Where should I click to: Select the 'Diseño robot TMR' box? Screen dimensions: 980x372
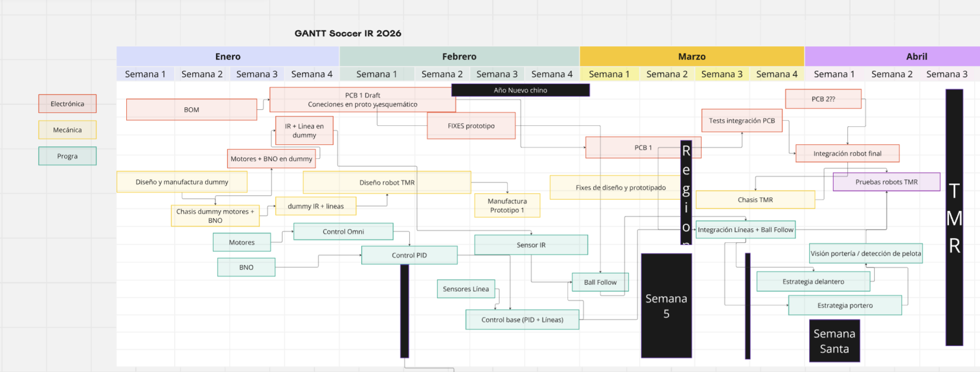click(387, 182)
